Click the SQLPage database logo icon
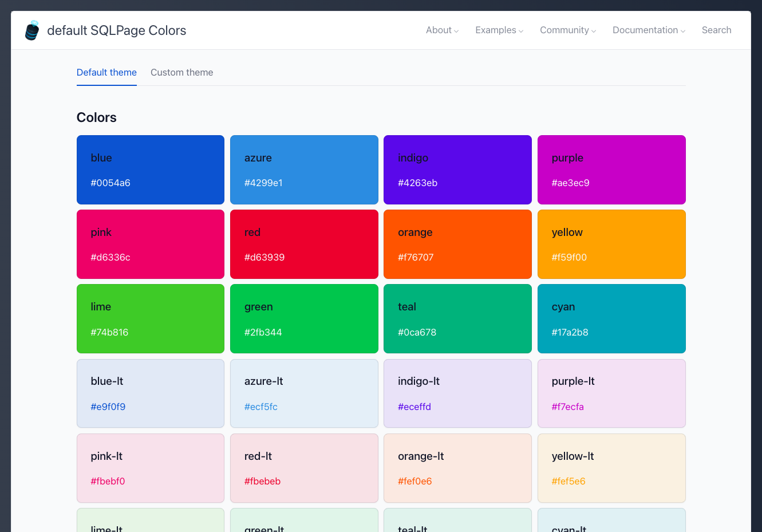 [32, 30]
